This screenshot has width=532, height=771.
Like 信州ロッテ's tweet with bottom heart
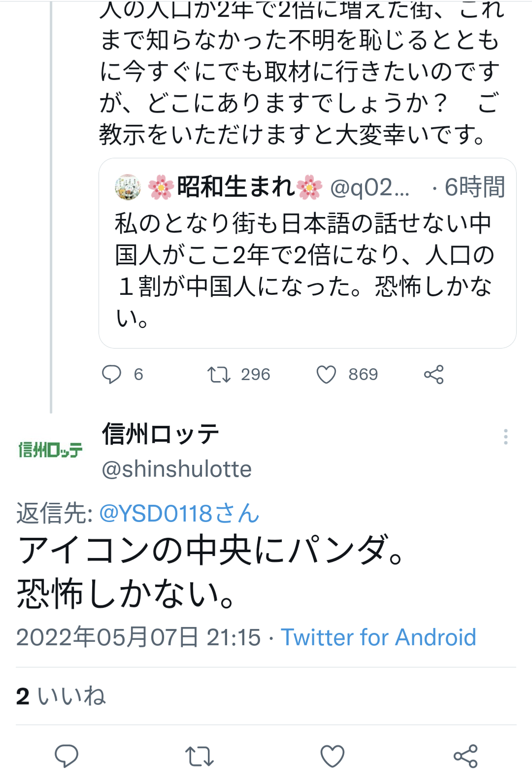332,755
